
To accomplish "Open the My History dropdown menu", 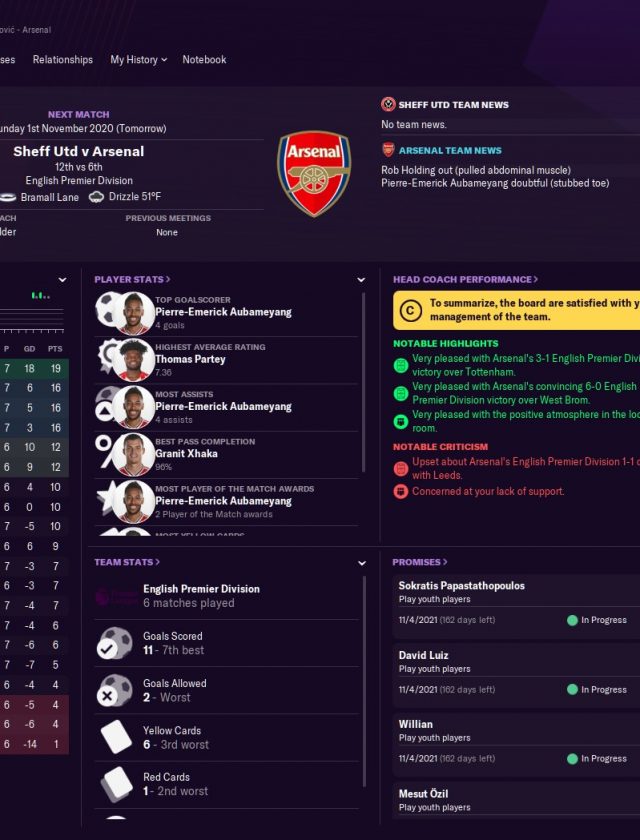I will coord(139,60).
